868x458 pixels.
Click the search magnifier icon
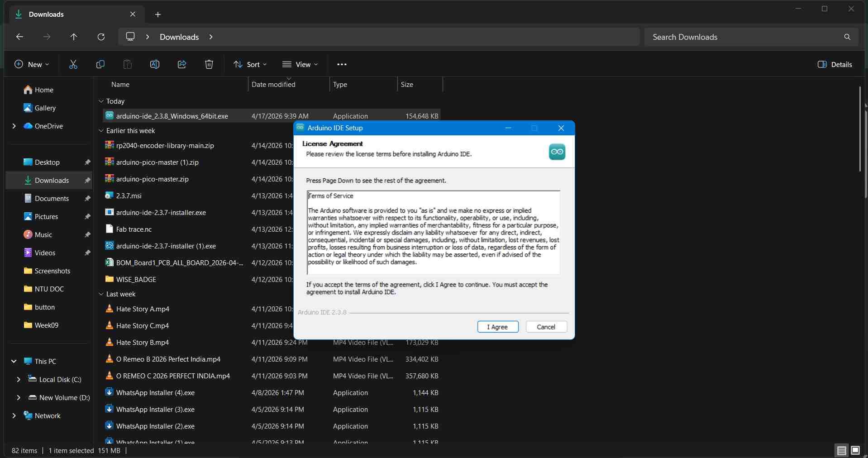coord(847,37)
